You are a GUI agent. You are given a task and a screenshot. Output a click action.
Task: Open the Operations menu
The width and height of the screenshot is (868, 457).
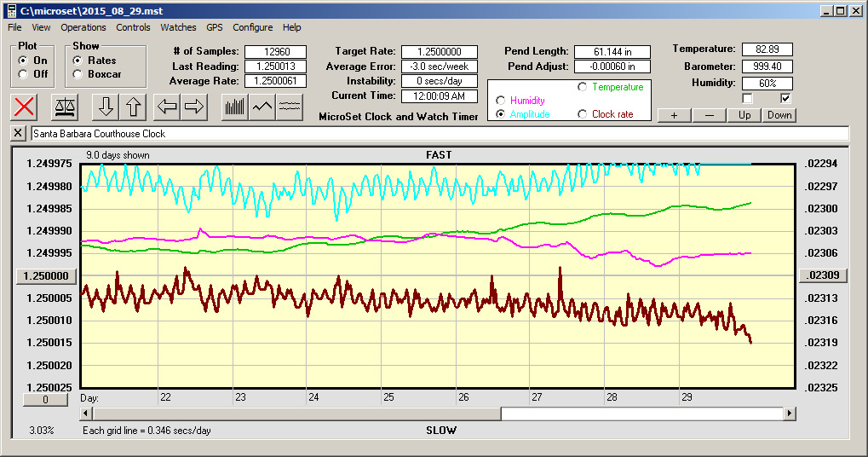[x=83, y=27]
